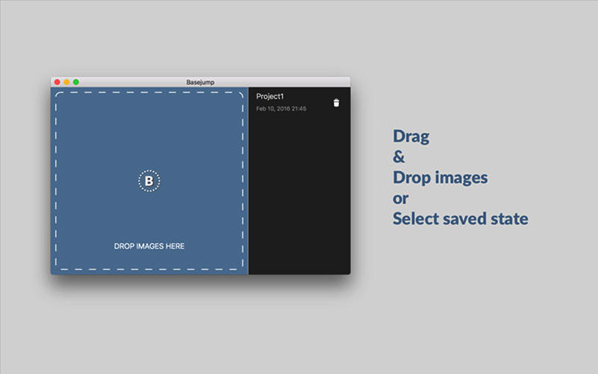Screen dimensions: 598x374
Task: Click the circular B logo
Action: [149, 181]
